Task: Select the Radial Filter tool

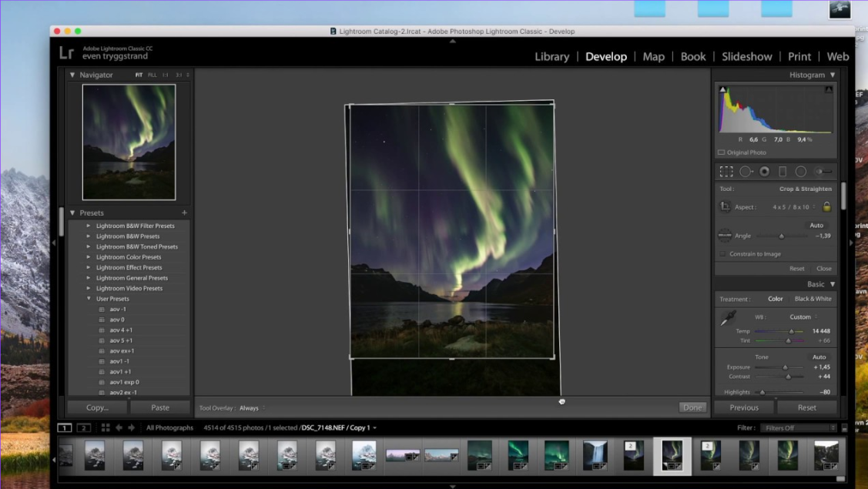Action: (x=800, y=172)
